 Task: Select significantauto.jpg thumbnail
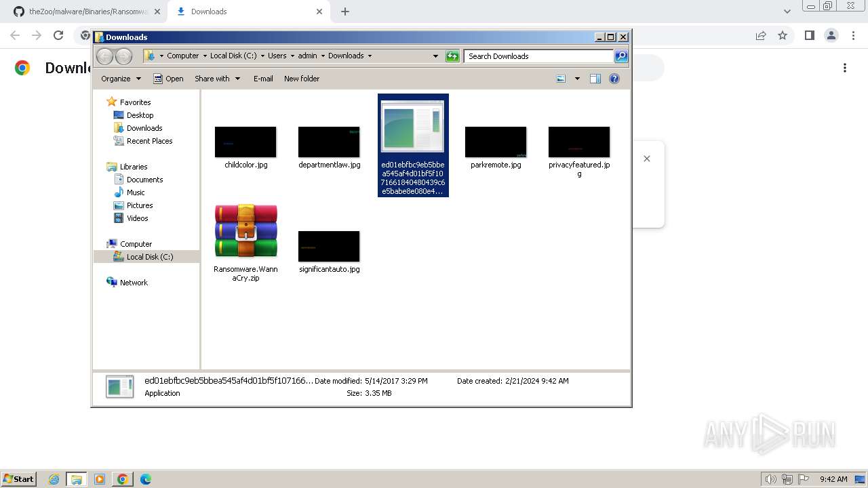[x=329, y=247]
